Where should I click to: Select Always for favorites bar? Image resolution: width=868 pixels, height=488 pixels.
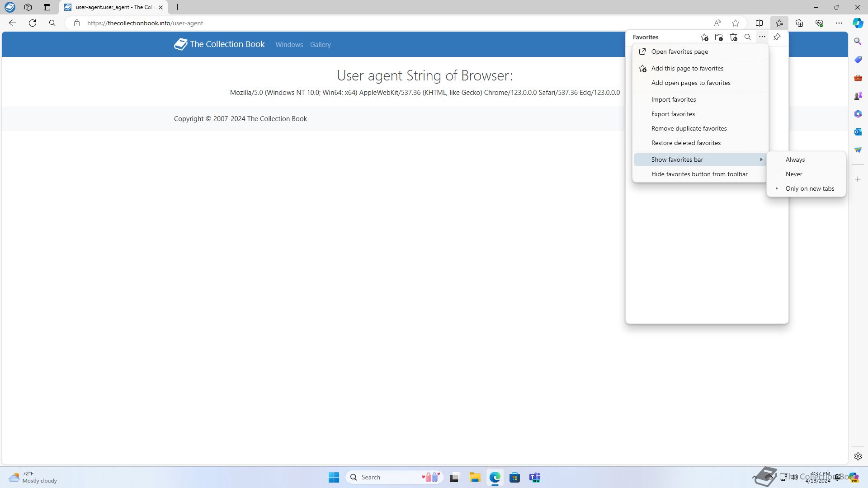[806, 160]
